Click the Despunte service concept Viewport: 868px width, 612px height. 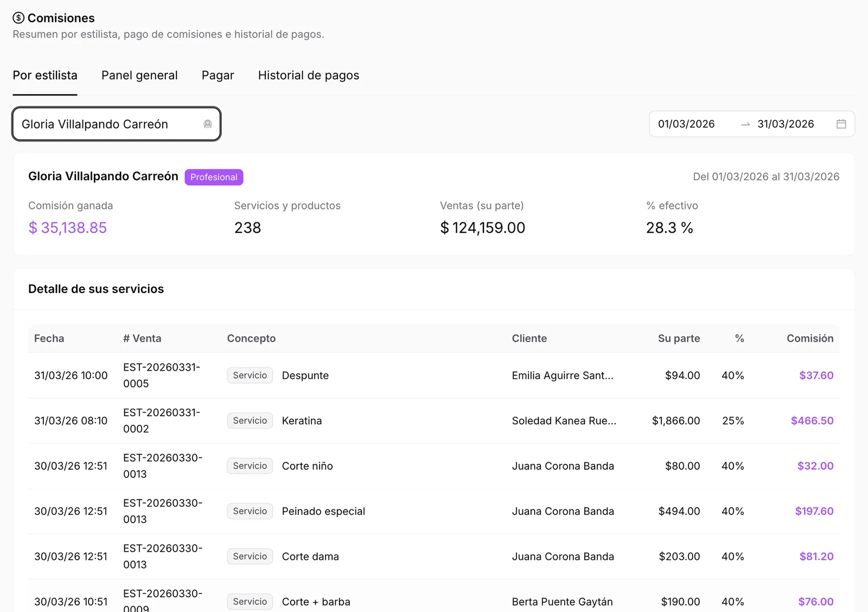305,375
